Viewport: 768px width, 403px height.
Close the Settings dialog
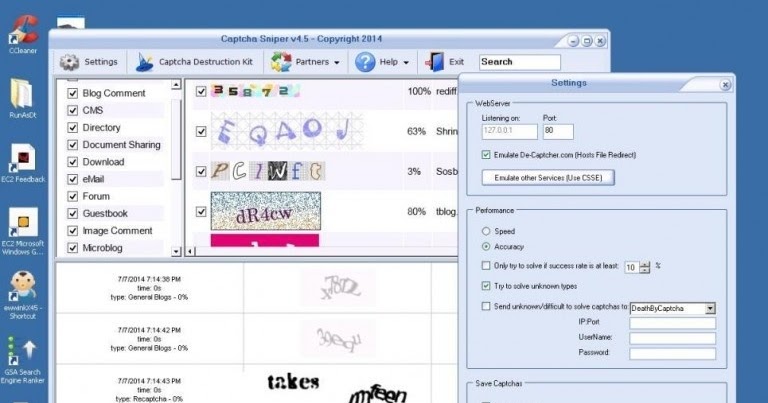(x=725, y=85)
